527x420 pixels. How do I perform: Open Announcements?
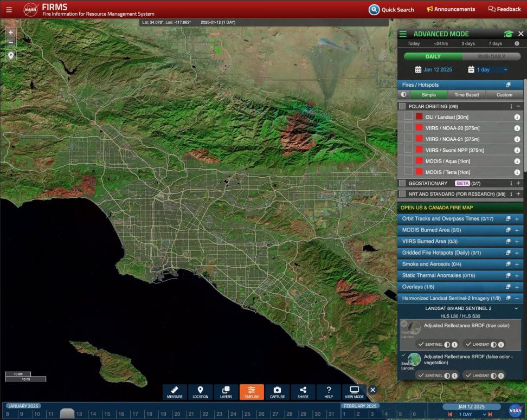pyautogui.click(x=451, y=9)
